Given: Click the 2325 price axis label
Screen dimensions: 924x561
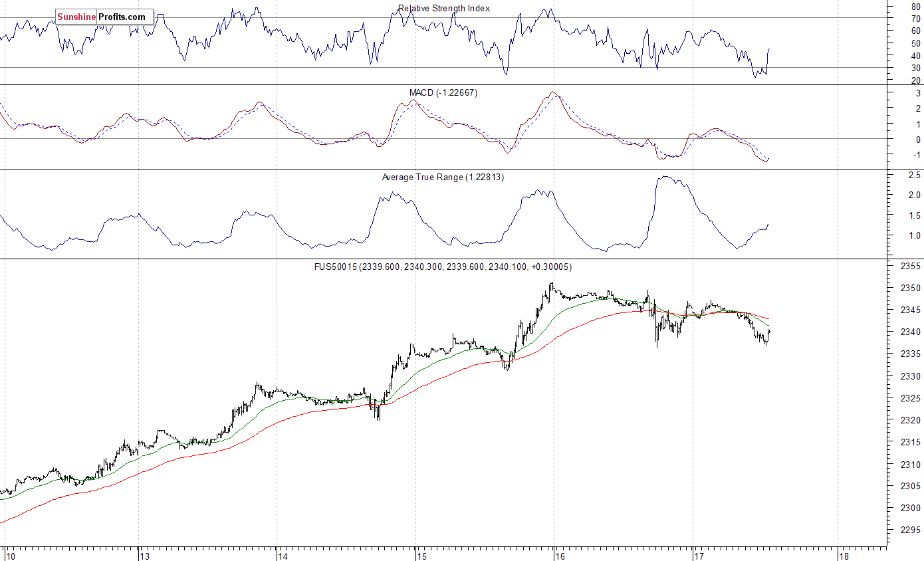Looking at the screenshot, I should pyautogui.click(x=910, y=399).
